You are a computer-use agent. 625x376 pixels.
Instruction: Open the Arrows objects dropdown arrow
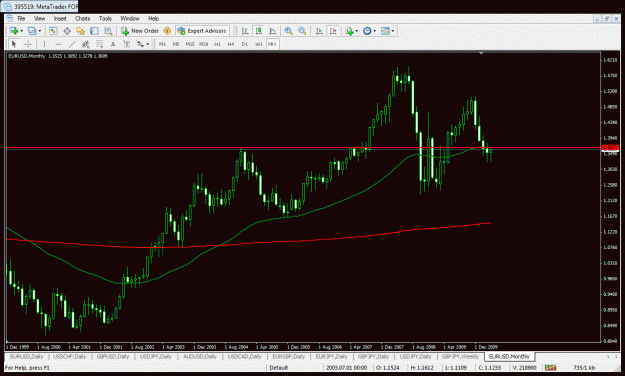(x=148, y=44)
